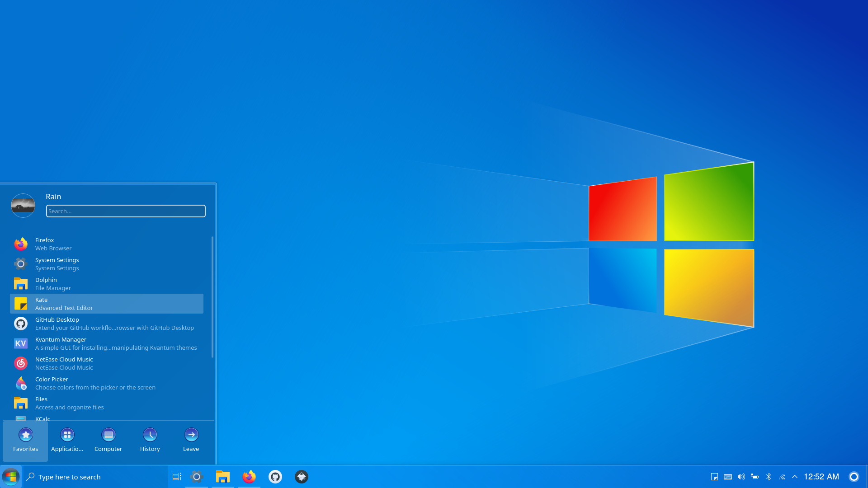The image size is (868, 488).
Task: Open System Settings from the taskbar
Action: click(x=197, y=477)
